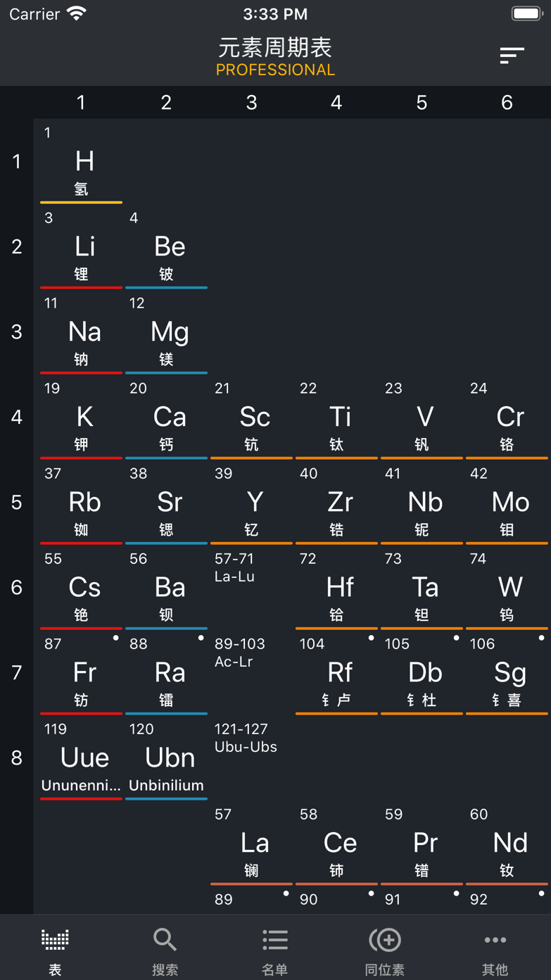Expand the Ac-Lr actinides group cell
Image resolution: width=551 pixels, height=980 pixels.
[x=251, y=672]
